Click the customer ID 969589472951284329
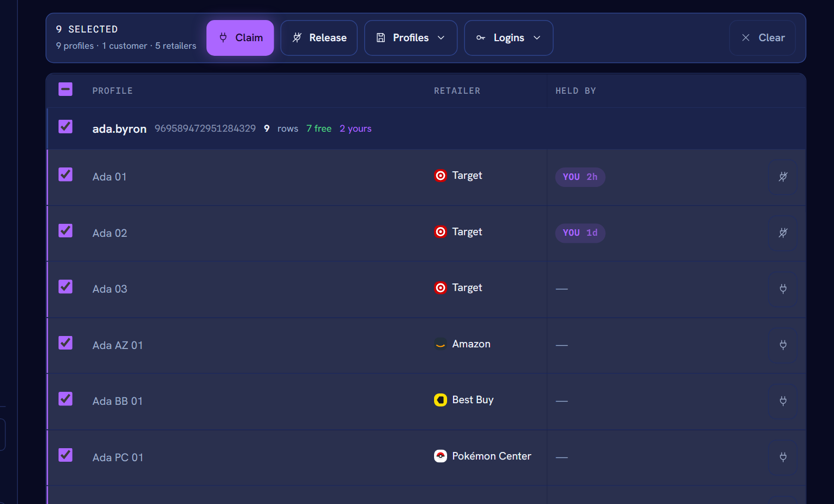 205,128
